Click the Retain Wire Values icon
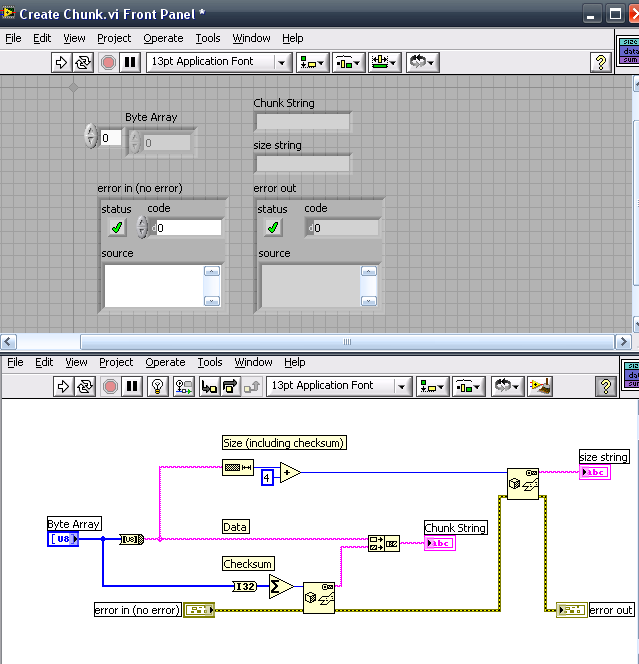The image size is (639, 664). (183, 386)
